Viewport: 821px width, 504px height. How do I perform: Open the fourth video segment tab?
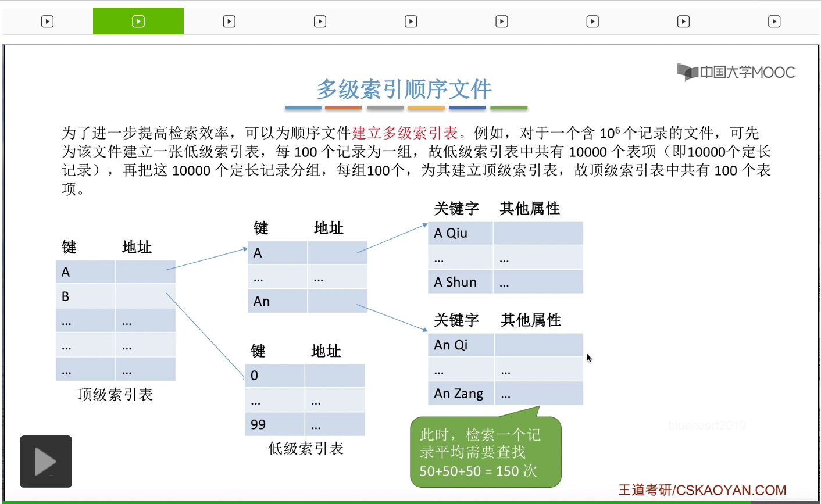click(320, 22)
